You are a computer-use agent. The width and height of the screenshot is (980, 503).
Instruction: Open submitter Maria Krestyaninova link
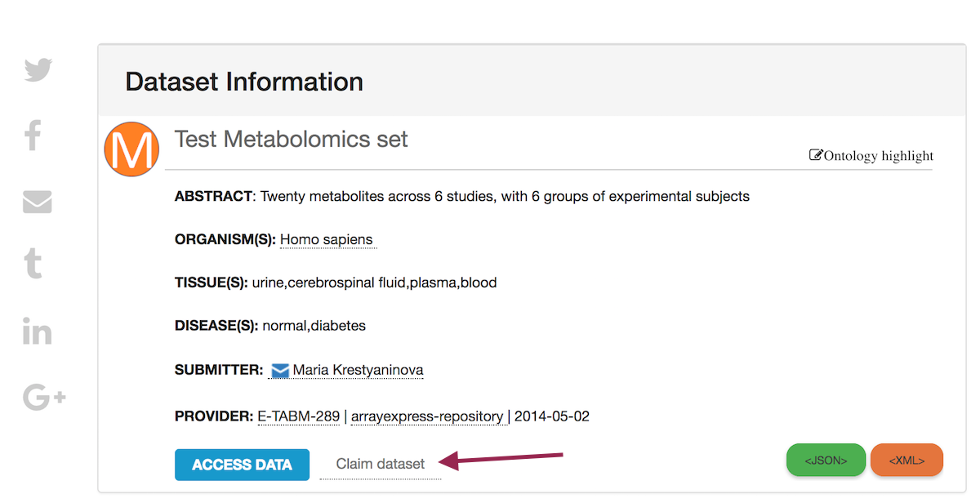click(358, 370)
